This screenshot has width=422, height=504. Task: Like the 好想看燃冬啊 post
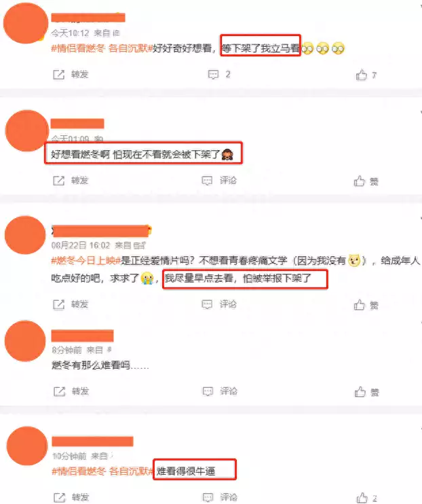(360, 181)
